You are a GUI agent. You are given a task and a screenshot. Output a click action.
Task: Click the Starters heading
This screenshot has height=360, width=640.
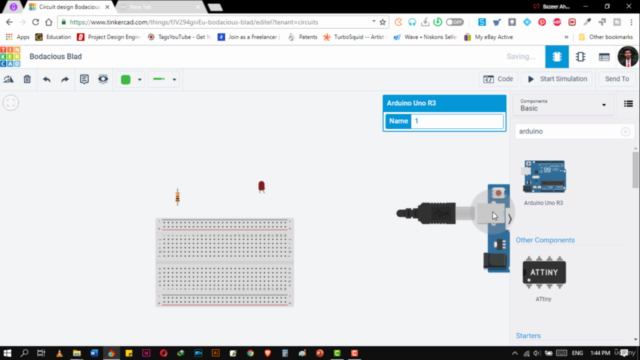point(528,336)
